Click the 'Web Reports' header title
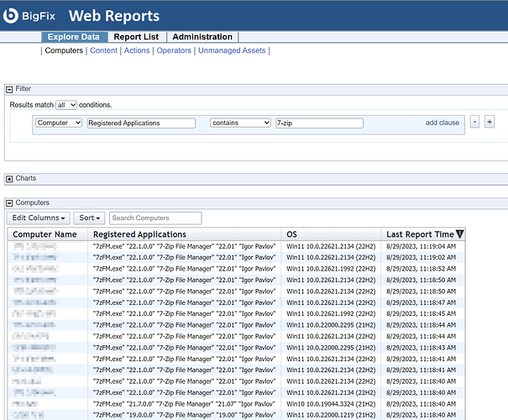The image size is (508, 420). tap(114, 16)
